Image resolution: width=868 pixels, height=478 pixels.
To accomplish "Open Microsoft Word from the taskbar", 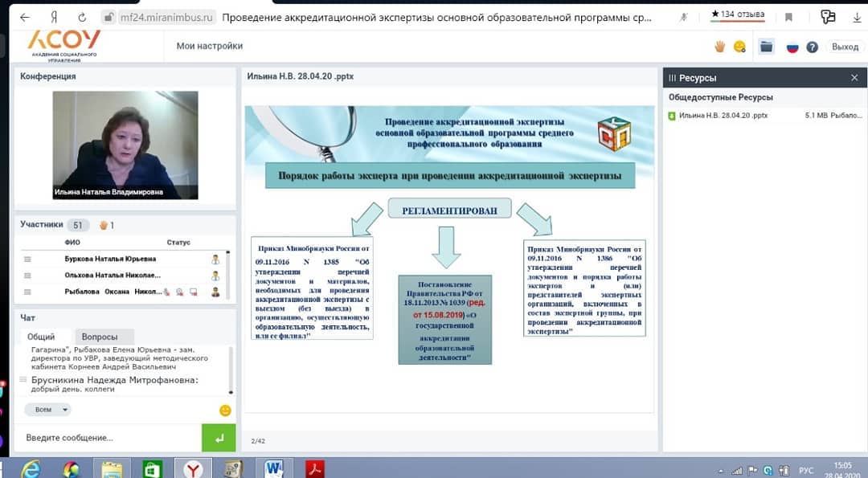I will click(x=274, y=469).
